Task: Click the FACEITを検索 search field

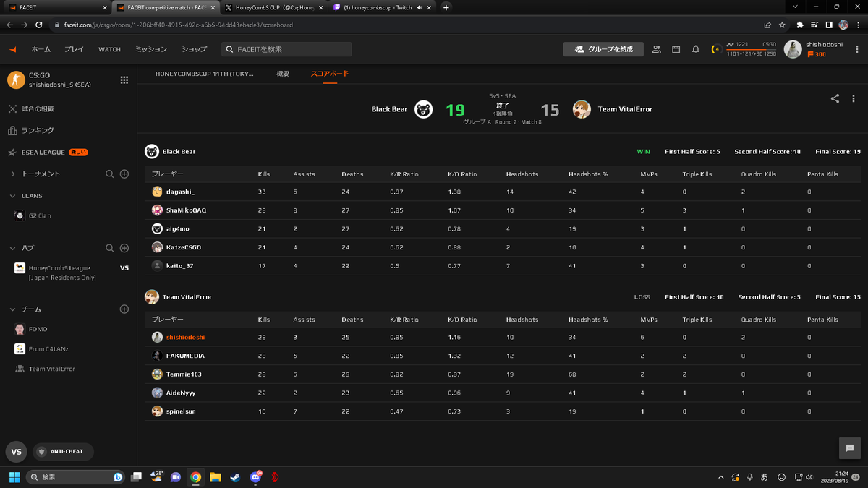Action: 286,49
